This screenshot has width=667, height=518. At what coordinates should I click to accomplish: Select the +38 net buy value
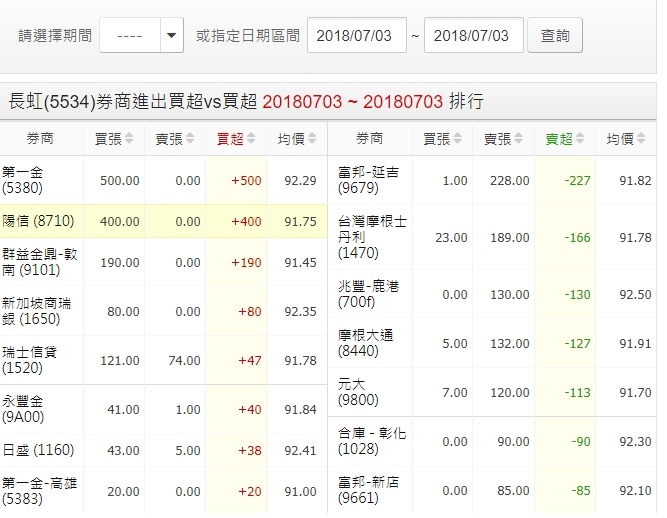(x=250, y=450)
